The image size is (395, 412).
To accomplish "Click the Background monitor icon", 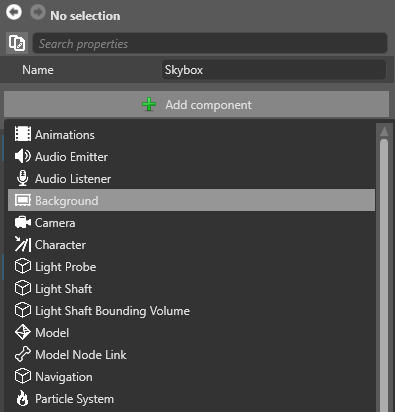I will [23, 200].
